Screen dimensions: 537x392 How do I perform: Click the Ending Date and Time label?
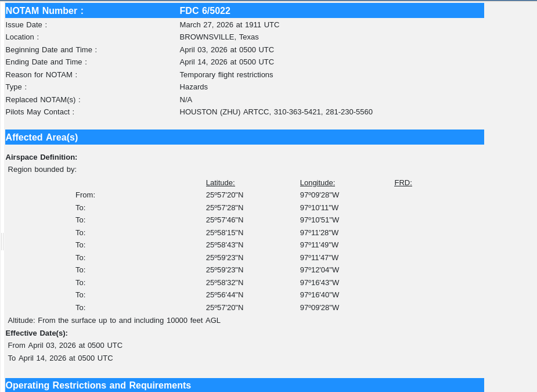tap(46, 62)
